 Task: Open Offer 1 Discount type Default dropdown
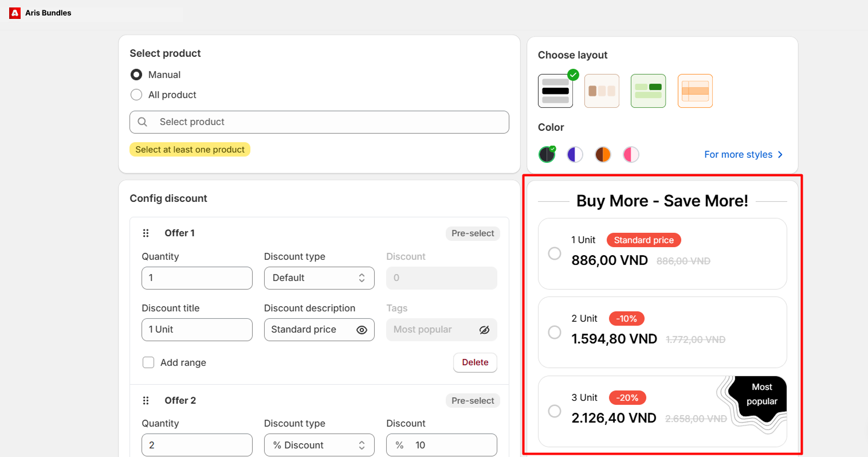point(319,278)
